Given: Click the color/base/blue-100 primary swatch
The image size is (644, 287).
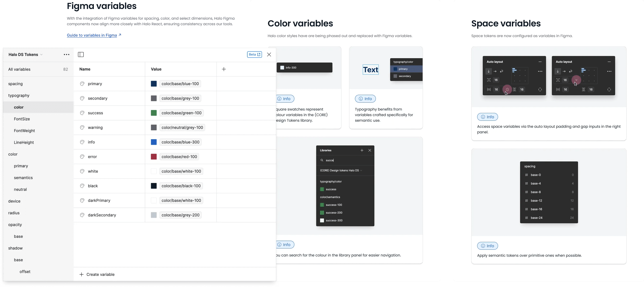Looking at the screenshot, I should tap(154, 83).
